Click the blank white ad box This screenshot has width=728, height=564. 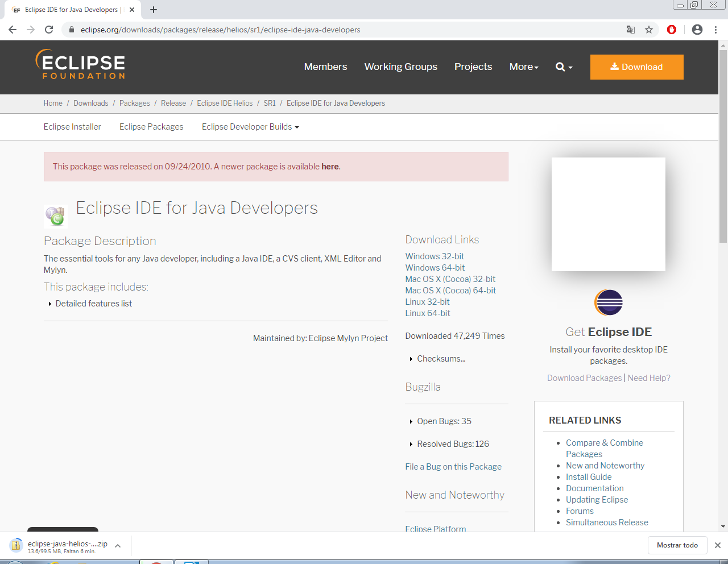[x=609, y=214]
